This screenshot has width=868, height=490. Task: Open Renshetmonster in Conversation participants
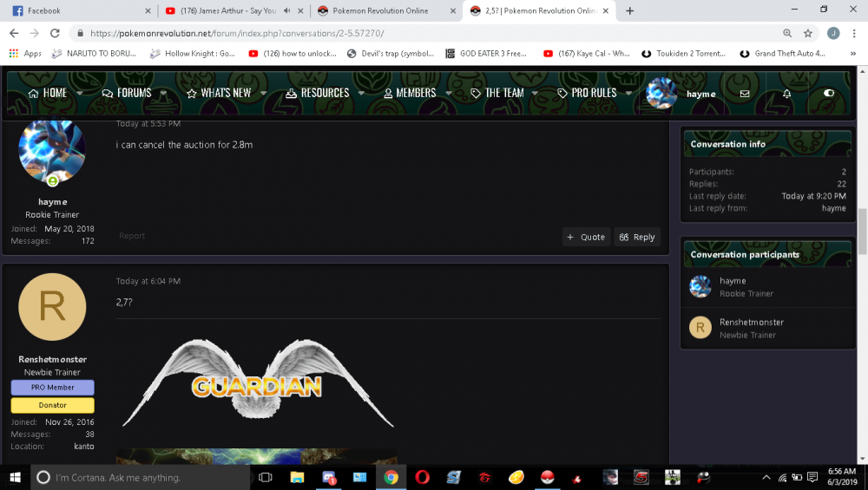click(751, 323)
